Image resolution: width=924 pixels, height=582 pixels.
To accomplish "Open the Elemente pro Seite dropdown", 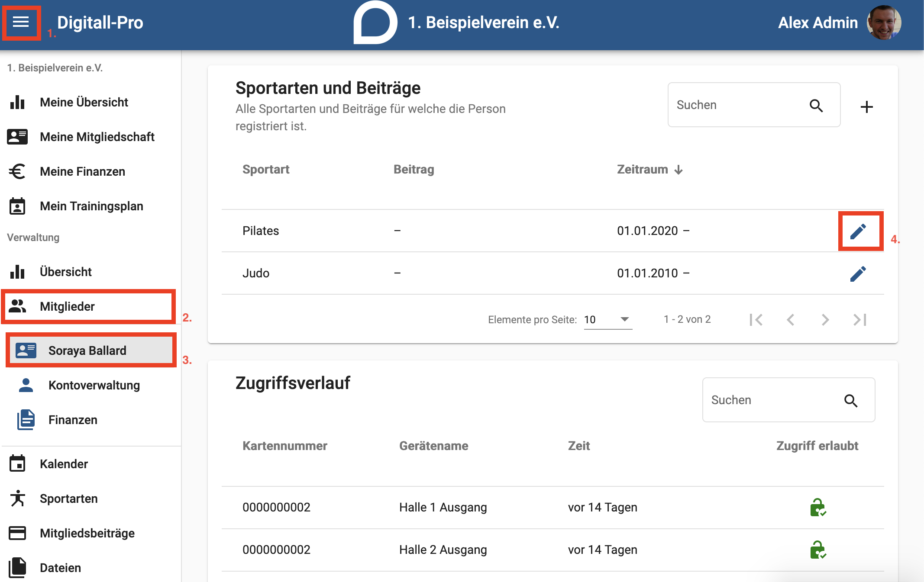I will (x=608, y=319).
